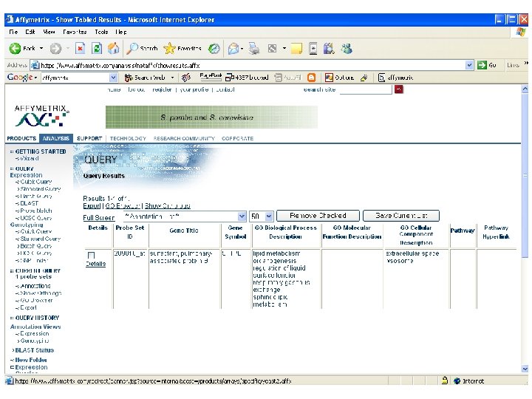Image resolution: width=532 pixels, height=399 pixels.
Task: Click the page scrollbar down arrow
Action: coord(525,369)
